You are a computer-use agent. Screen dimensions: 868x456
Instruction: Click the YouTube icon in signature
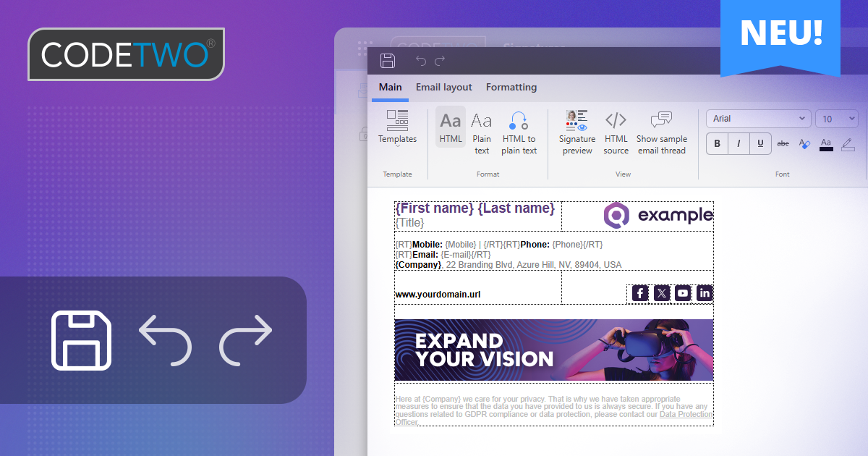click(x=683, y=293)
